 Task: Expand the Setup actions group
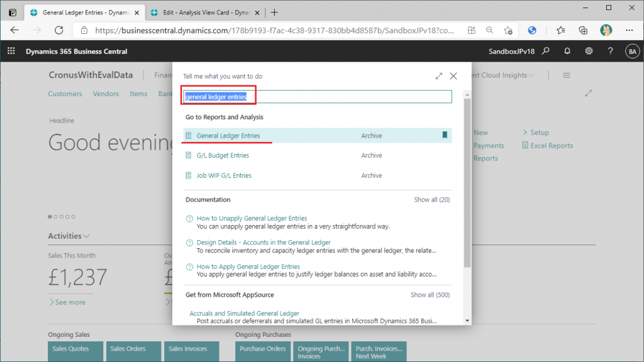(x=536, y=133)
